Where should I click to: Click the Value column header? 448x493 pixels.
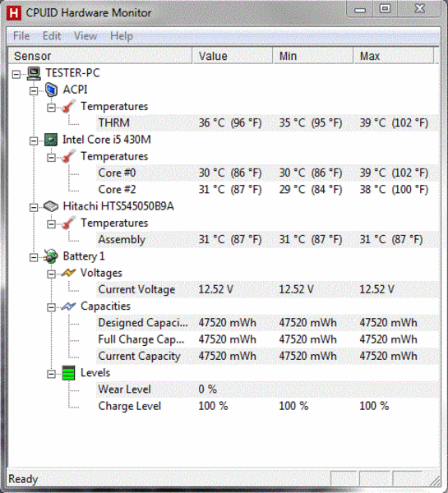[233, 56]
